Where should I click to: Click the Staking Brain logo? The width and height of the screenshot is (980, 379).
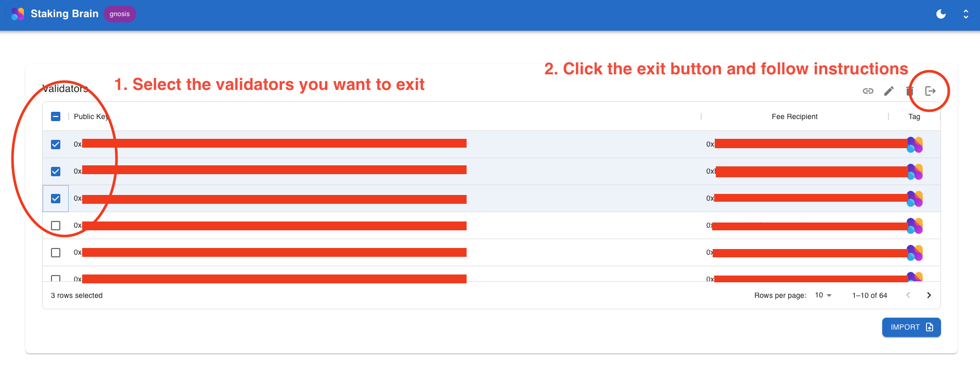coord(18,14)
